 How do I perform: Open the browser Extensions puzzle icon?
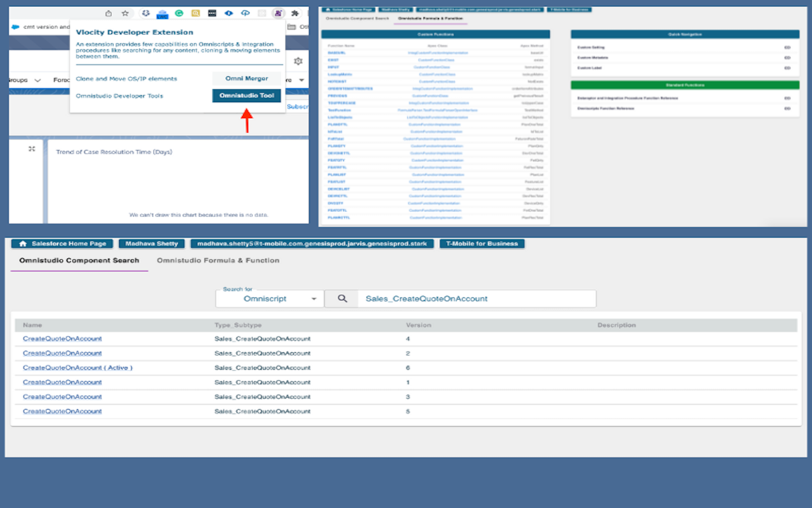pos(295,13)
